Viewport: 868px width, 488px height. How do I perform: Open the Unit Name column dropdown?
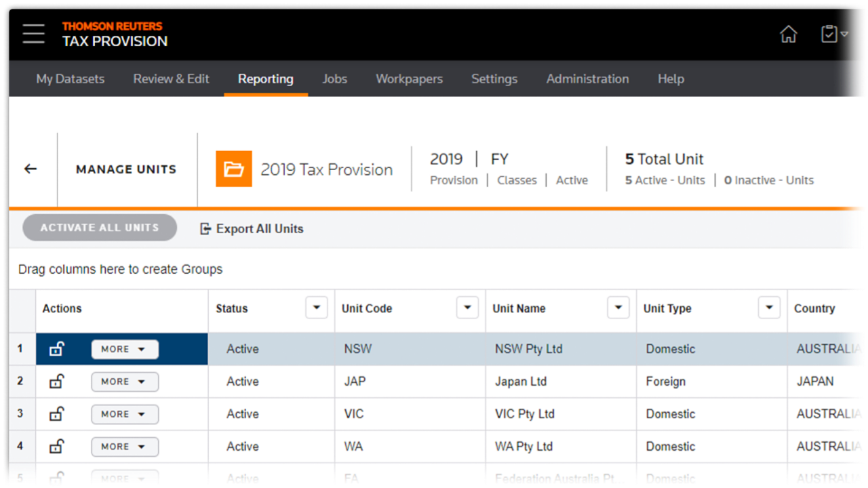[x=618, y=308]
